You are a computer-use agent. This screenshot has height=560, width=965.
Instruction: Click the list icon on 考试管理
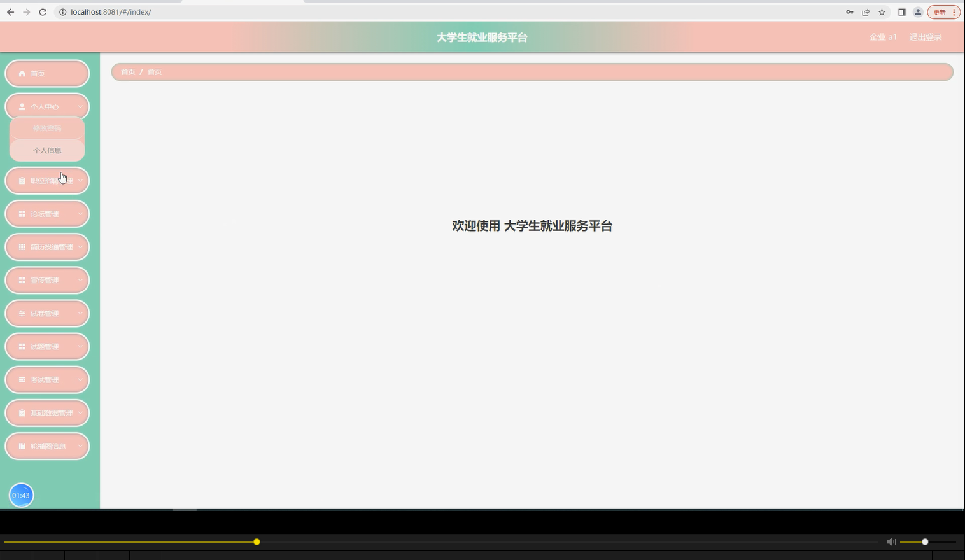pos(22,379)
